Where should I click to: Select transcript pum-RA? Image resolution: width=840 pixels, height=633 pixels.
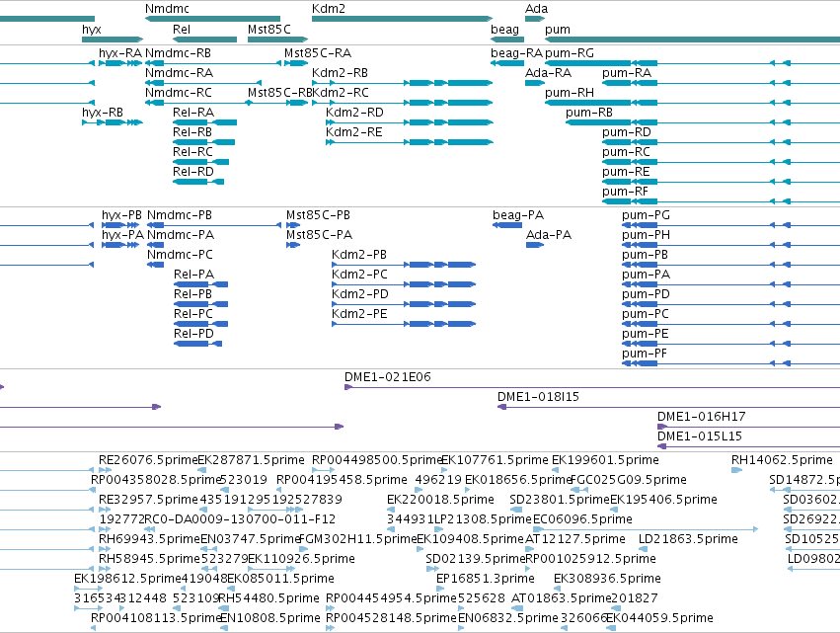tap(627, 73)
